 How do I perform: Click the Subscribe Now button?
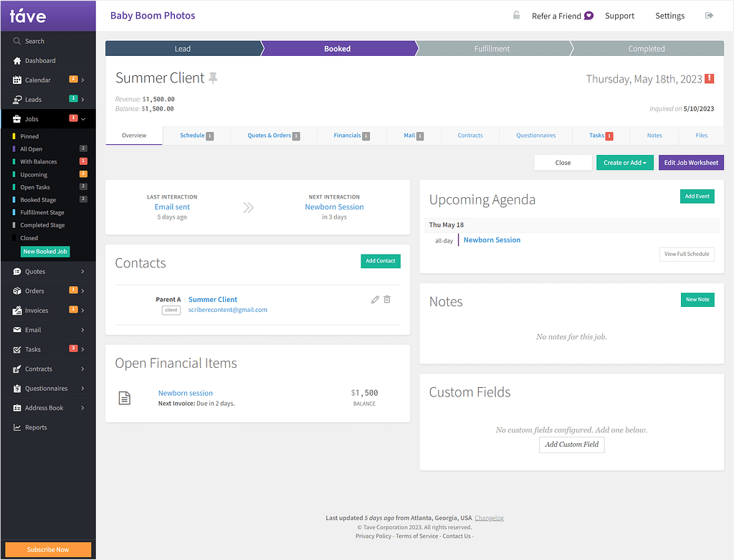pyautogui.click(x=48, y=550)
